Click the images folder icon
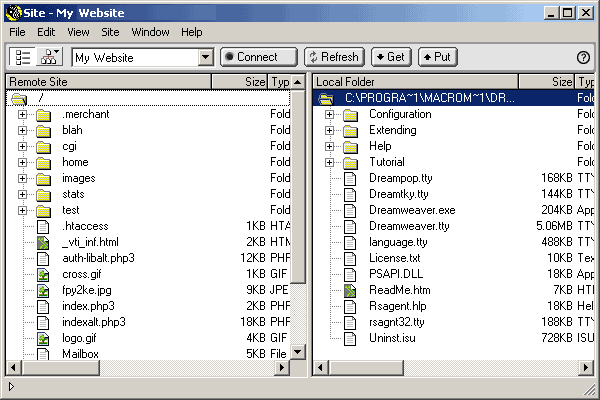This screenshot has width=600, height=400. pos(43,179)
